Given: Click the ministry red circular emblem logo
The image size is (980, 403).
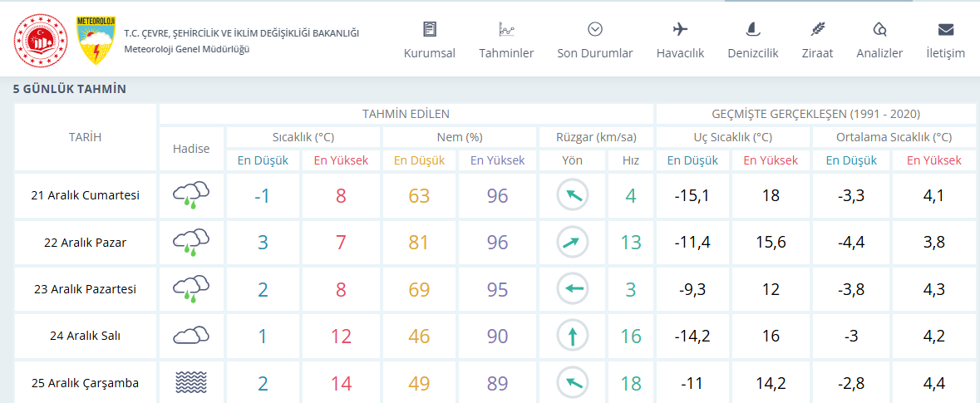Looking at the screenshot, I should pyautogui.click(x=40, y=41).
